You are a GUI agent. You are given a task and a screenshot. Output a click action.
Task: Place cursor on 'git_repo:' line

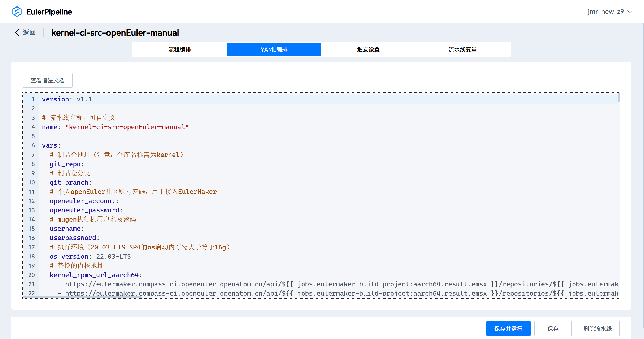tap(67, 164)
